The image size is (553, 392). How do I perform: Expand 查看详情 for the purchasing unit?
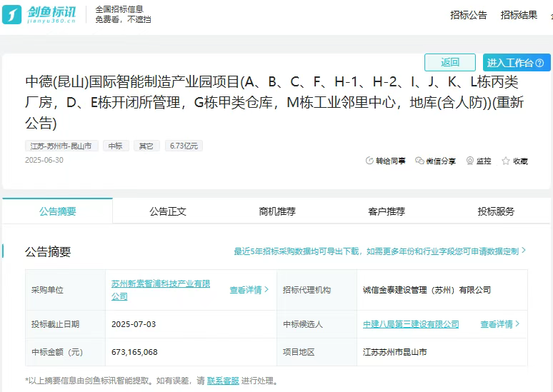pyautogui.click(x=249, y=290)
